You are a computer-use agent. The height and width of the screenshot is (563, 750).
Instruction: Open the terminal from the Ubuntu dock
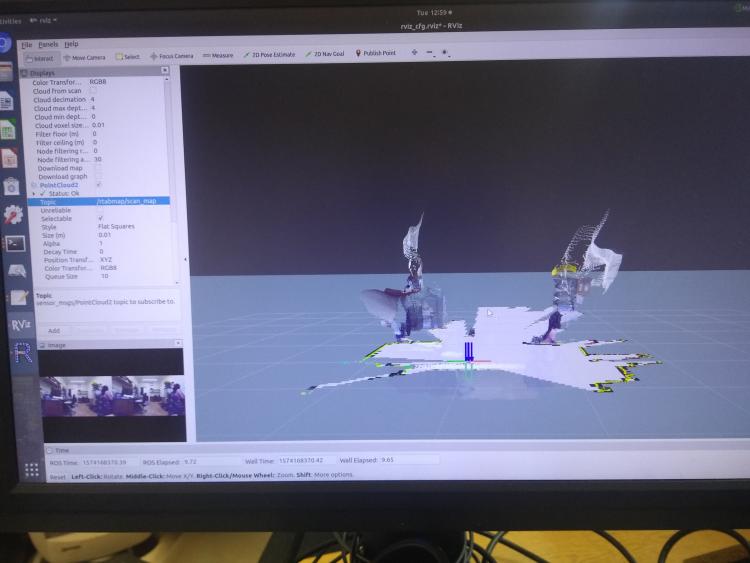(15, 242)
